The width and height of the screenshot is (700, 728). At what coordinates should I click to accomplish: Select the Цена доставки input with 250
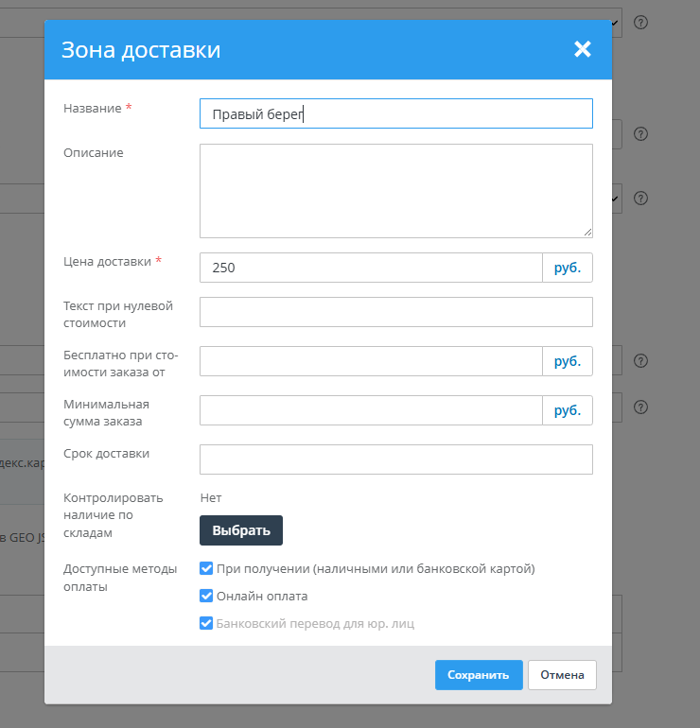click(371, 268)
